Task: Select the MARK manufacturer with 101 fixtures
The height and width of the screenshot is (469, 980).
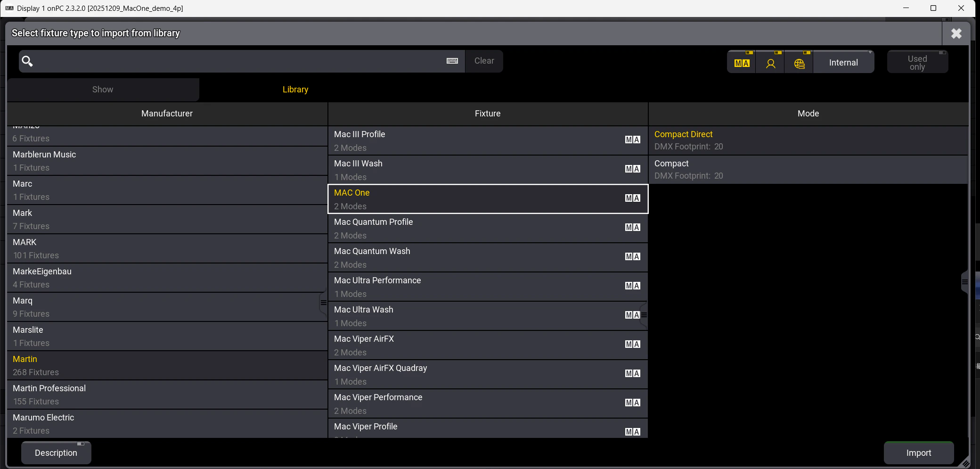Action: pos(167,249)
